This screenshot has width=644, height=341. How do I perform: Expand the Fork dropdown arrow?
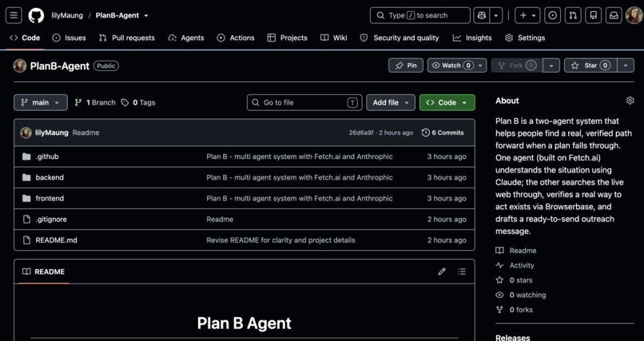551,65
